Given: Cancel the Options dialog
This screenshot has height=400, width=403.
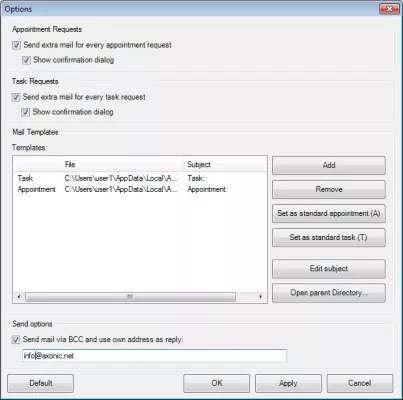Looking at the screenshot, I should click(360, 383).
